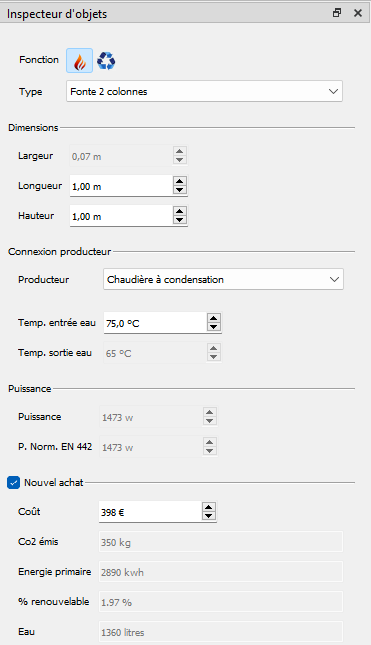
Task: Increase the Hauteur value with up arrow
Action: coord(179,211)
